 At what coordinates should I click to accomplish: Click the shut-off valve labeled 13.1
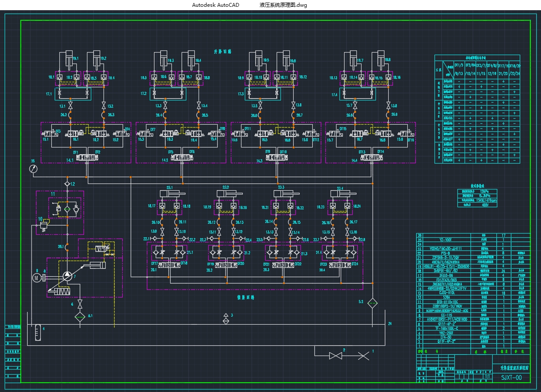pyautogui.click(x=70, y=105)
